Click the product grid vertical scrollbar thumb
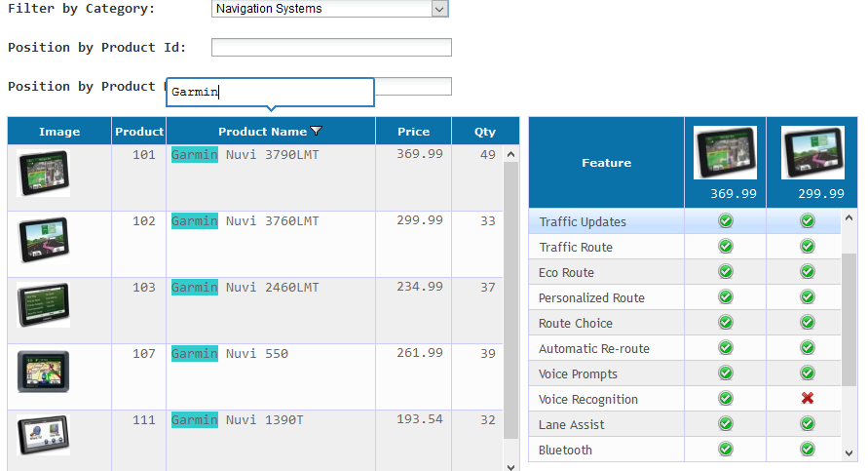Image resolution: width=868 pixels, height=471 pixels. pyautogui.click(x=510, y=299)
